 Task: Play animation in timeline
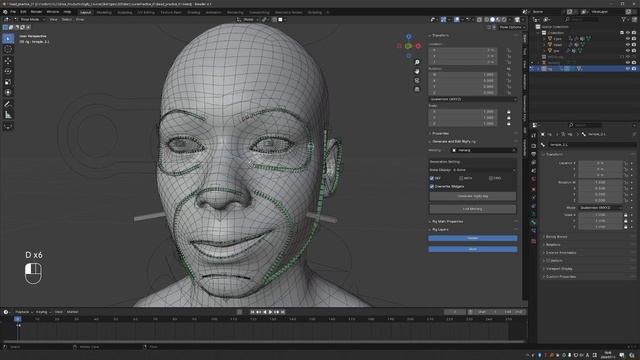270,312
